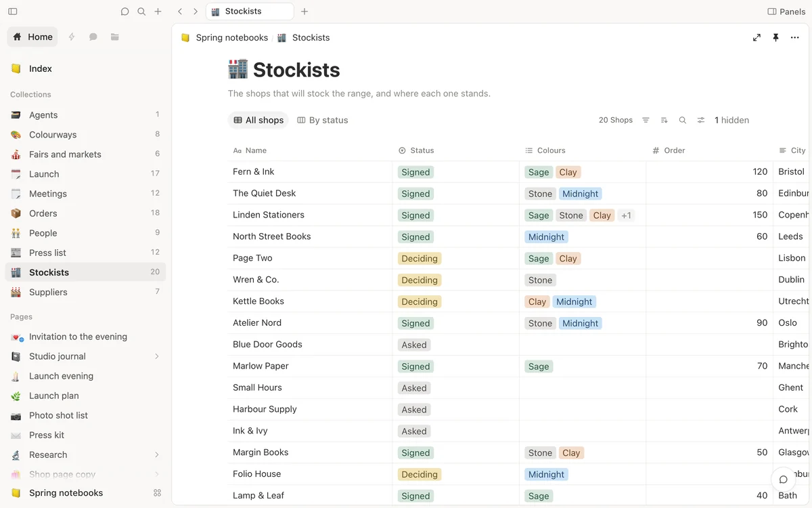Open the sort icon in table toolbar
812x508 pixels.
pyautogui.click(x=664, y=120)
